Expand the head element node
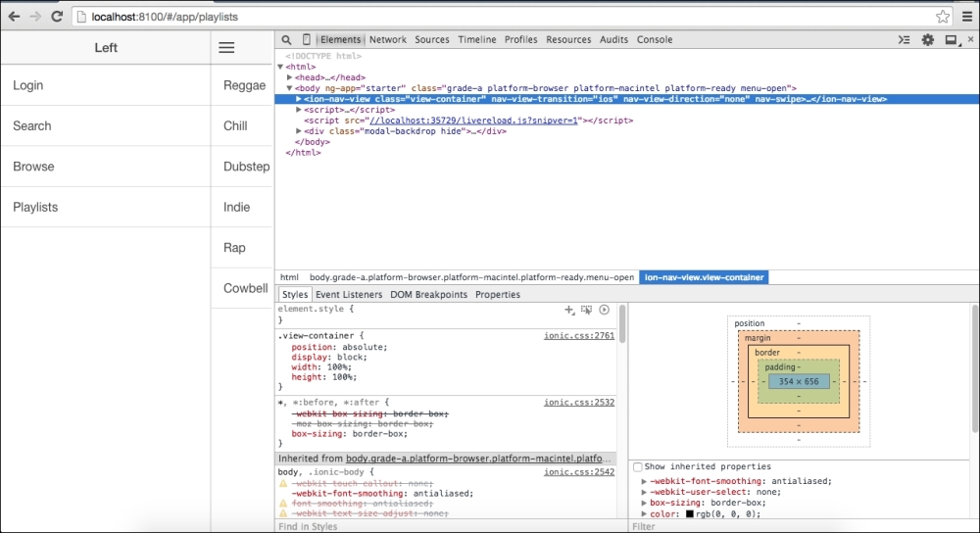 click(x=290, y=77)
